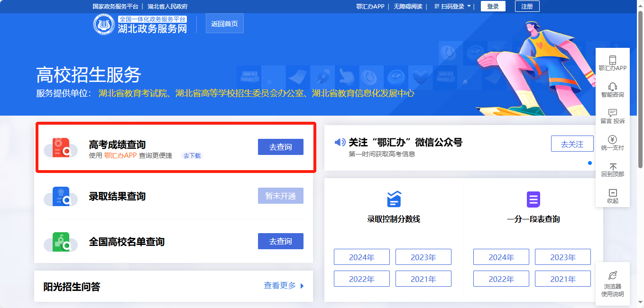
Task: Select 2023年 under 录取控制分数线
Action: pos(423,257)
